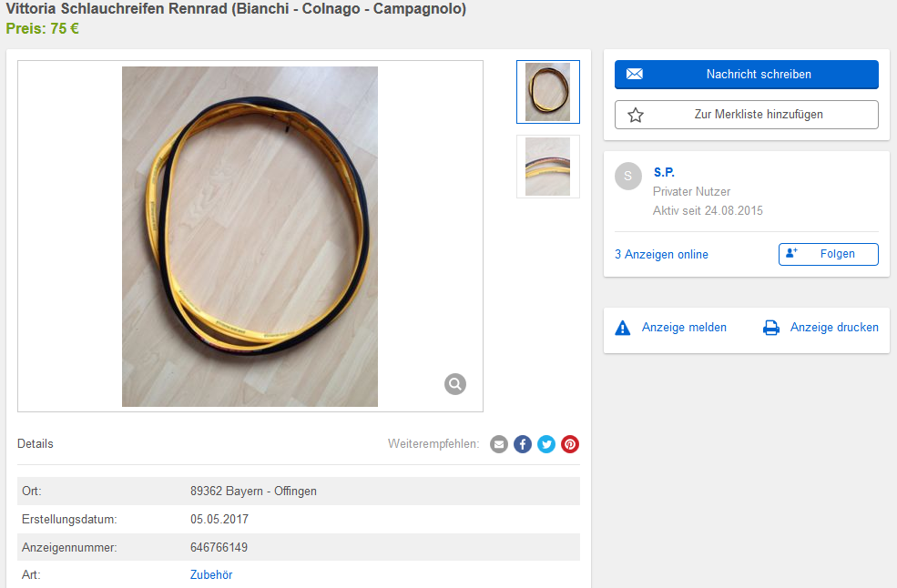Select the first tire thumbnail

point(548,92)
